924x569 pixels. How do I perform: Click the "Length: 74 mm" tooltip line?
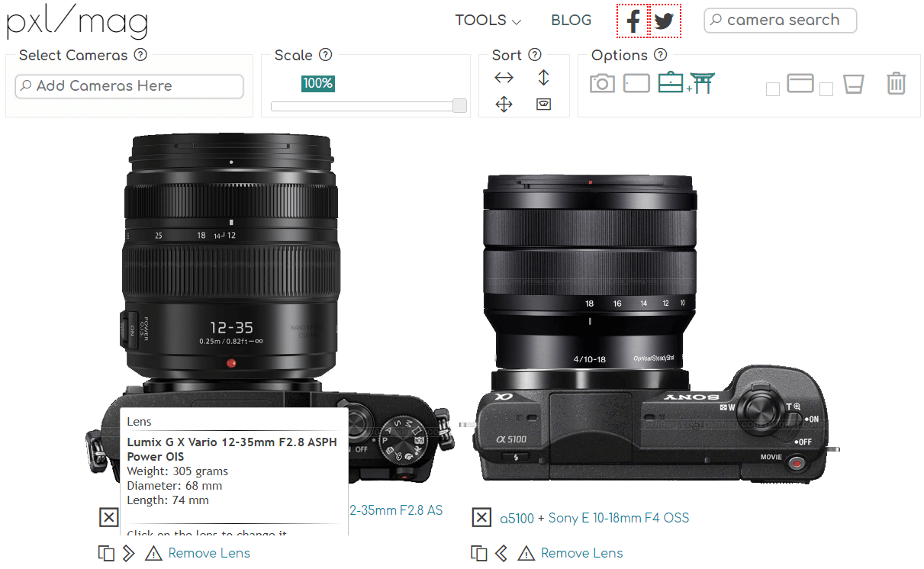point(167,500)
